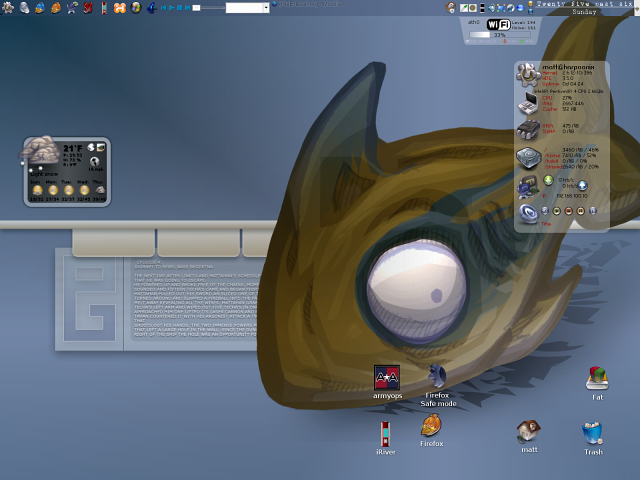Skip to previous track in panel player

click(163, 8)
